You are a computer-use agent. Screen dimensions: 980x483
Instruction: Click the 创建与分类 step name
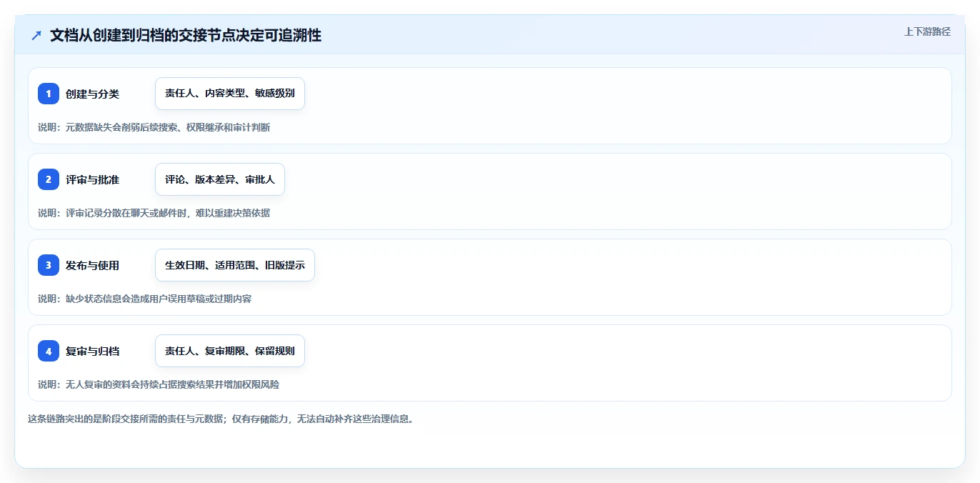pyautogui.click(x=92, y=94)
